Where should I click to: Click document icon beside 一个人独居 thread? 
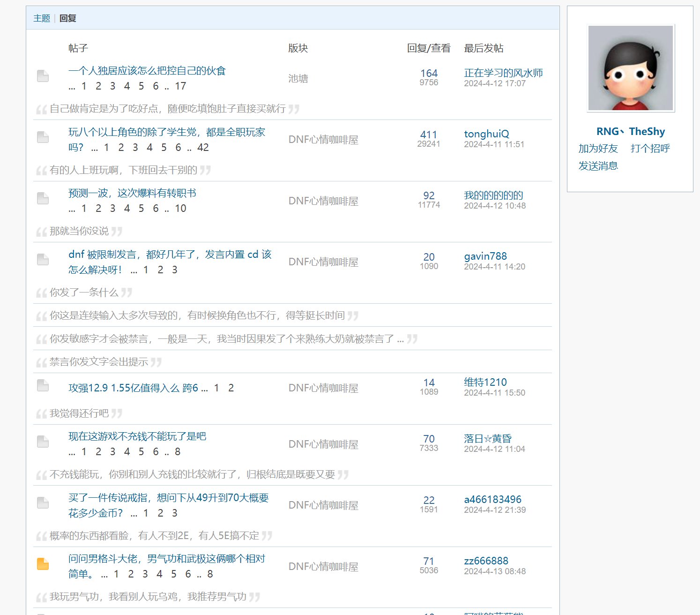click(43, 76)
